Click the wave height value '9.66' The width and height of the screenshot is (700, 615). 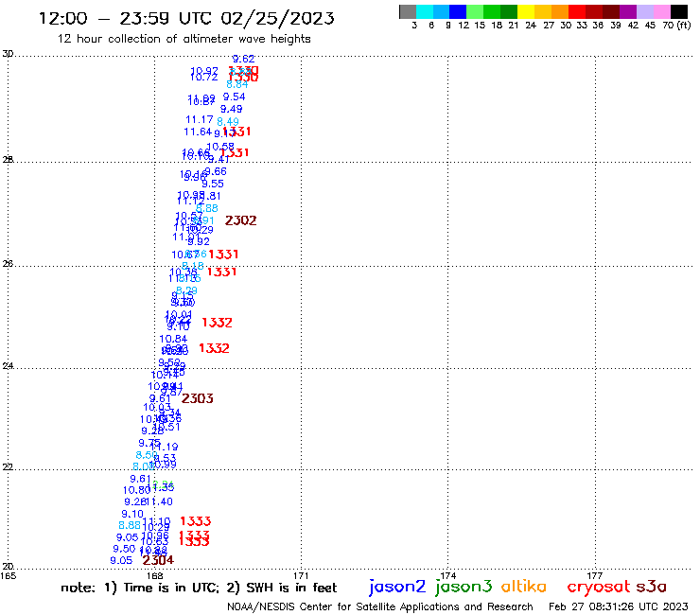pyautogui.click(x=216, y=171)
